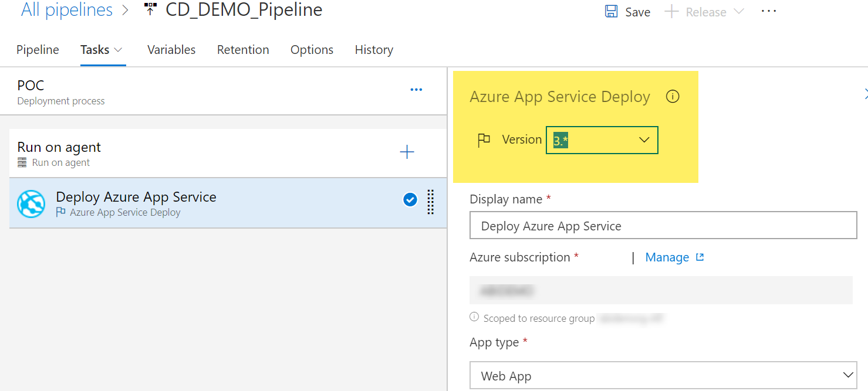The width and height of the screenshot is (868, 391).
Task: Expand the Tasks tab chevron
Action: point(118,50)
